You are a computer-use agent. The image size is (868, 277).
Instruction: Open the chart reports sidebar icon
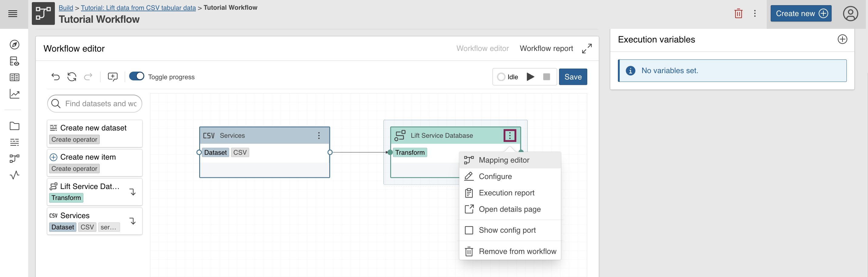(15, 94)
